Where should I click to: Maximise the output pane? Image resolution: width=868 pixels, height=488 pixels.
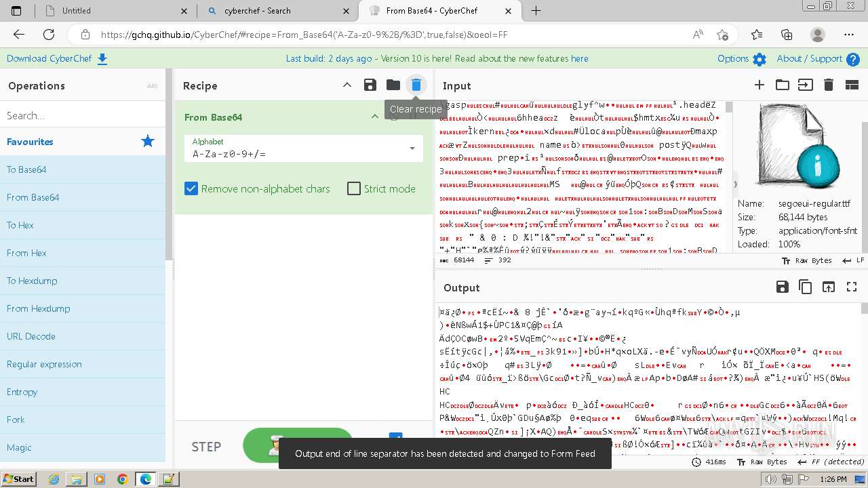852,287
